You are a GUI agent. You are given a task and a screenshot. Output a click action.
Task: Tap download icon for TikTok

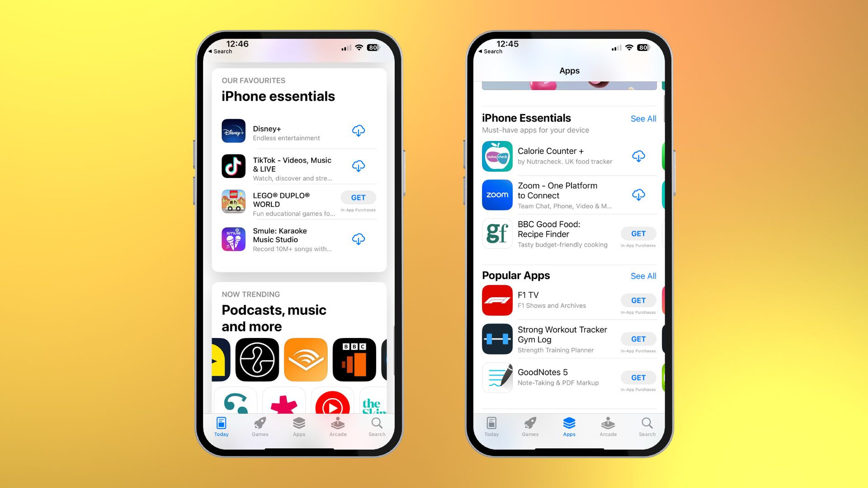pyautogui.click(x=359, y=166)
